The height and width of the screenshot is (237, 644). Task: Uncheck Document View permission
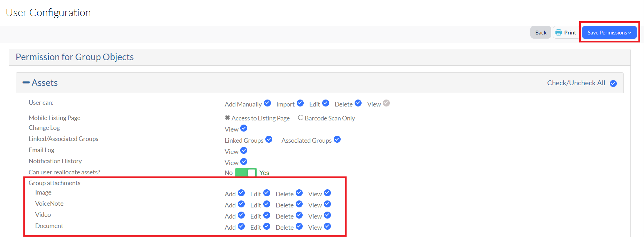point(327,226)
